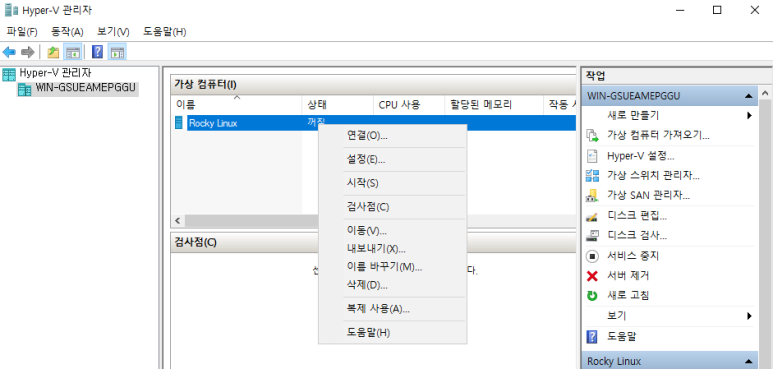
Task: Sort by the 이름 column header
Action: [x=236, y=105]
